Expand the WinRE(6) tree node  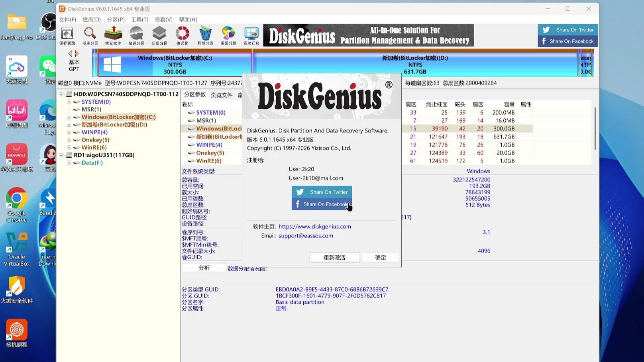69,147
